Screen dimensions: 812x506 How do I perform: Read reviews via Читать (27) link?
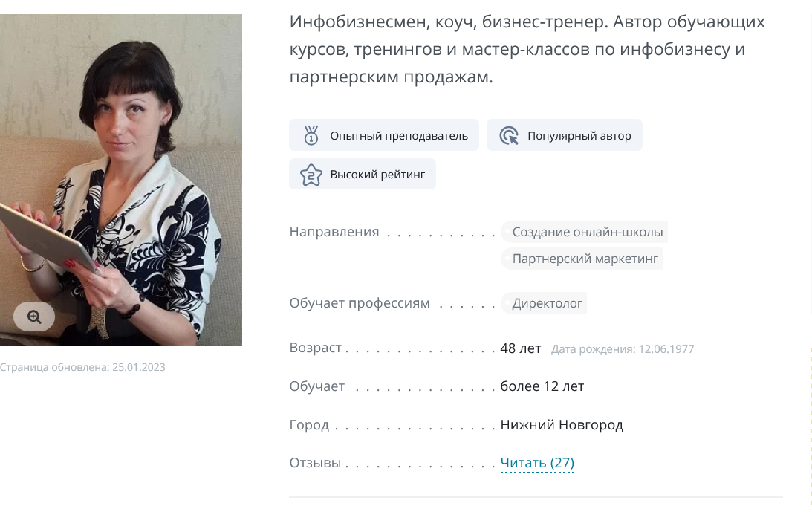(x=537, y=462)
